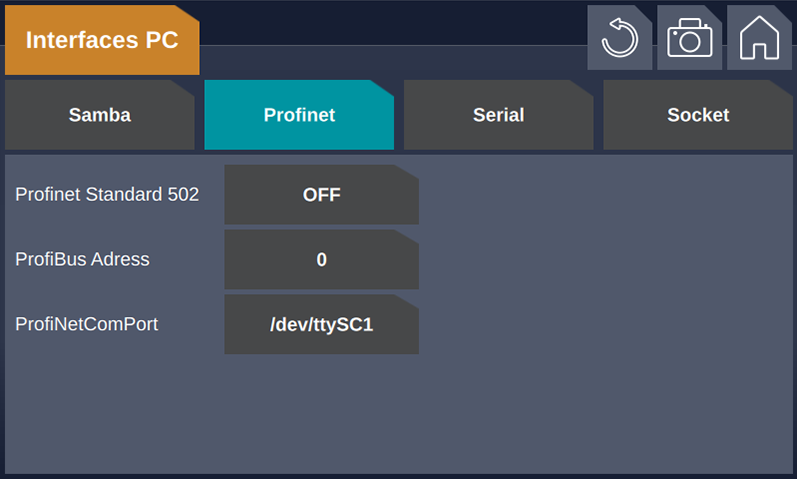Select the Profinet tab
Viewport: 797px width, 479px height.
(299, 115)
